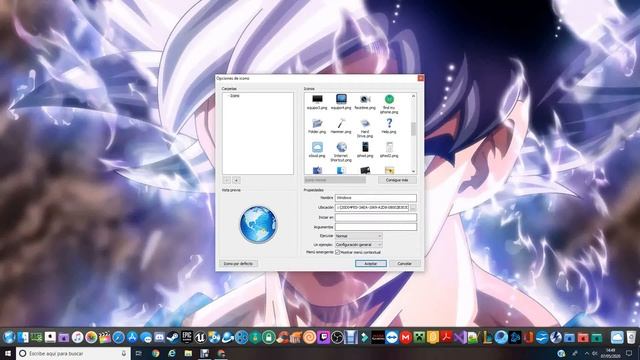Click the taskbar search box

[73, 353]
